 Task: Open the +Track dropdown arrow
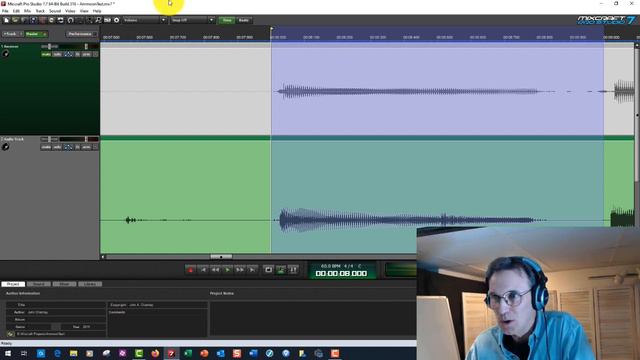[x=21, y=34]
